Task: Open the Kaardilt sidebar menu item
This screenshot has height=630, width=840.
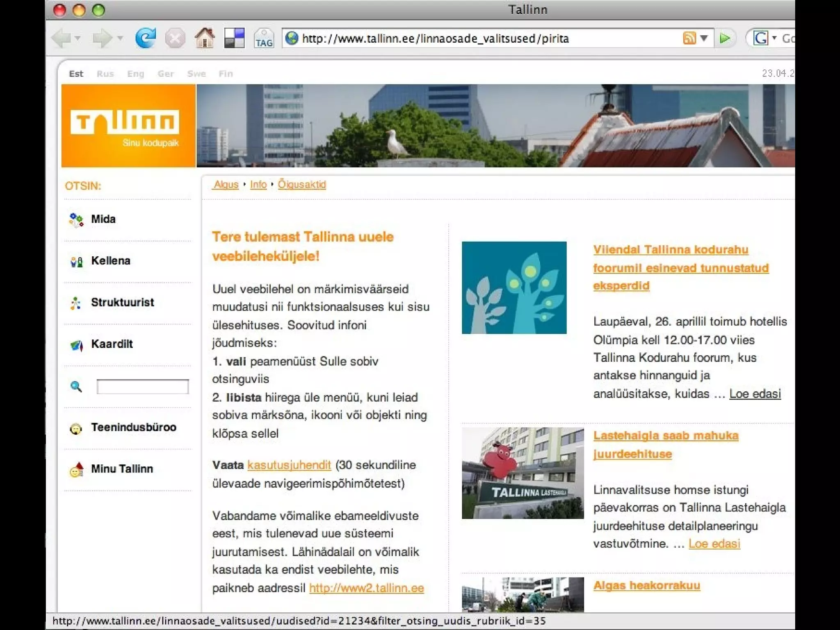Action: click(x=112, y=344)
